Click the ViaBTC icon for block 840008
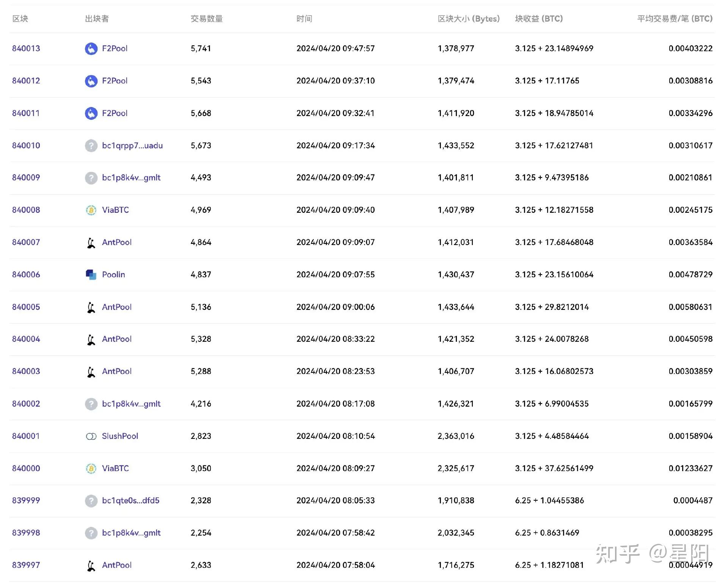Image resolution: width=728 pixels, height=583 pixels. [91, 210]
